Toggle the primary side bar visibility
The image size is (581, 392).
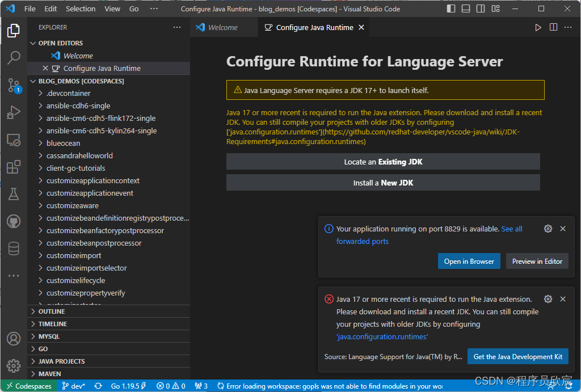451,9
